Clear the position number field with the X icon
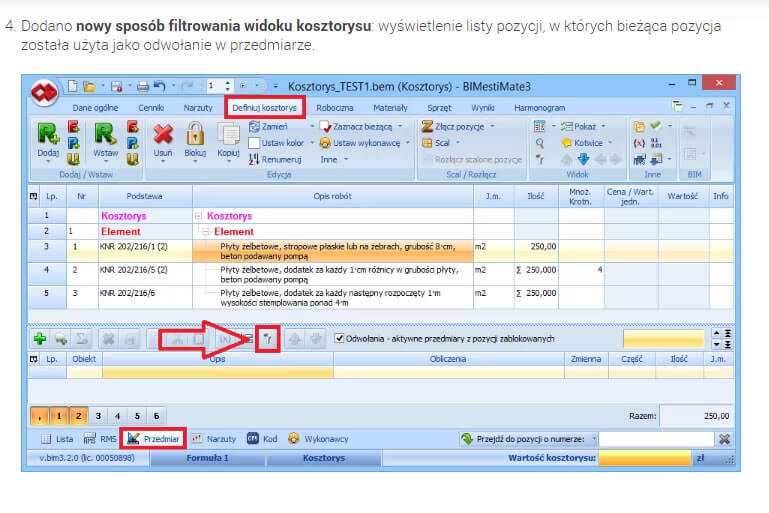This screenshot has height=513, width=769. 724,439
